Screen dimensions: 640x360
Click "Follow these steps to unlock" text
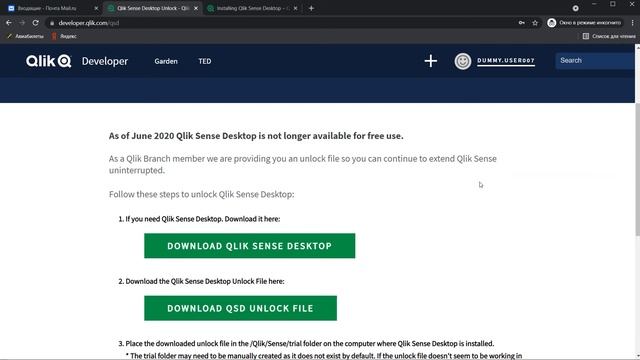click(201, 194)
